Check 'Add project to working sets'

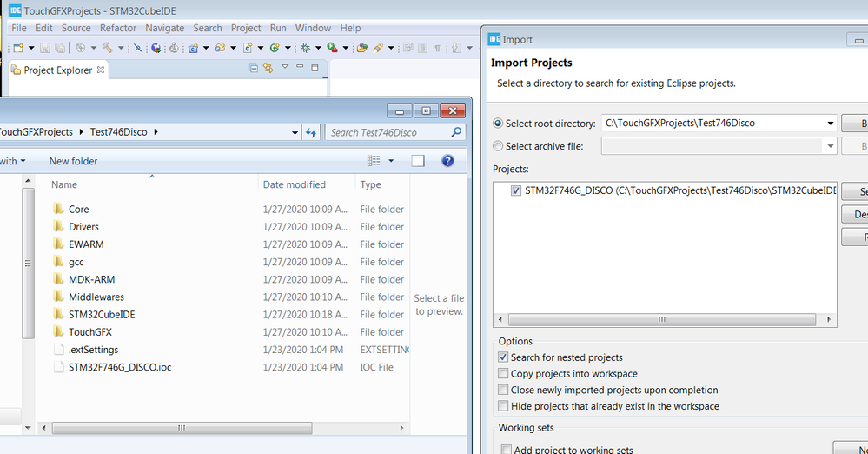[x=506, y=450]
